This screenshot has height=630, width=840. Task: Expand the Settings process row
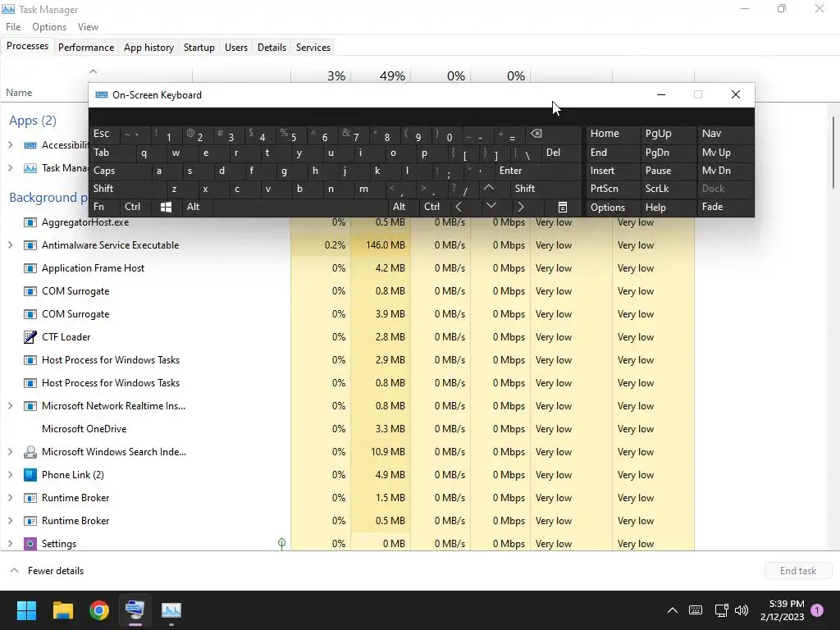[10, 544]
